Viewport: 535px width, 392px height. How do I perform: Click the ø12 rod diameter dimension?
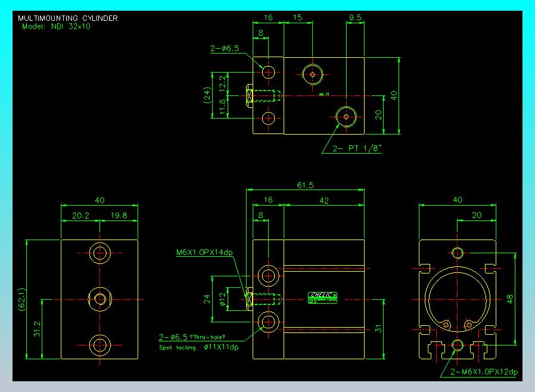(223, 299)
